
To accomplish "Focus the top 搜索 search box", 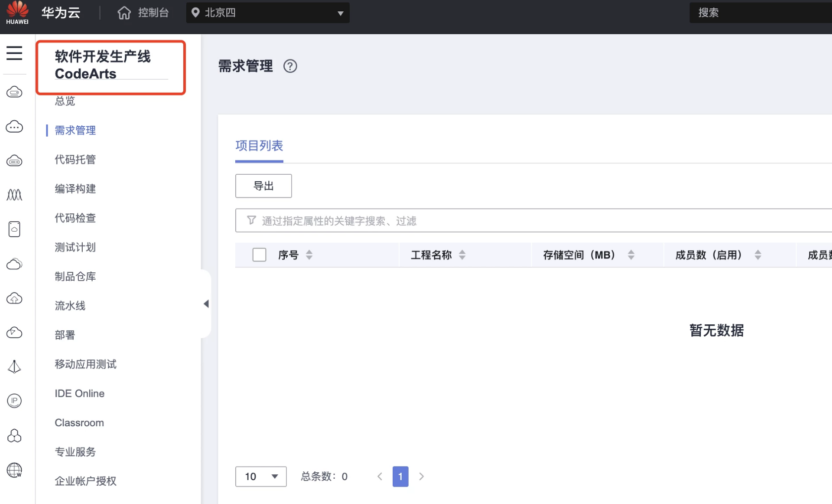I will (x=761, y=13).
